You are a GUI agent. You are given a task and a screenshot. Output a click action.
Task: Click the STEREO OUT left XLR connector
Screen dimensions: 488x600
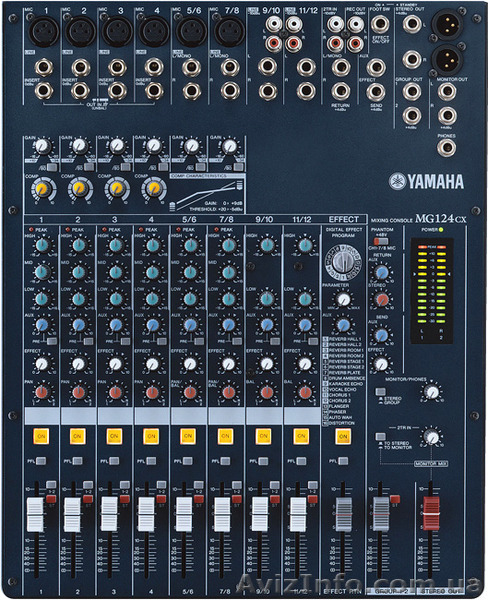(x=447, y=25)
